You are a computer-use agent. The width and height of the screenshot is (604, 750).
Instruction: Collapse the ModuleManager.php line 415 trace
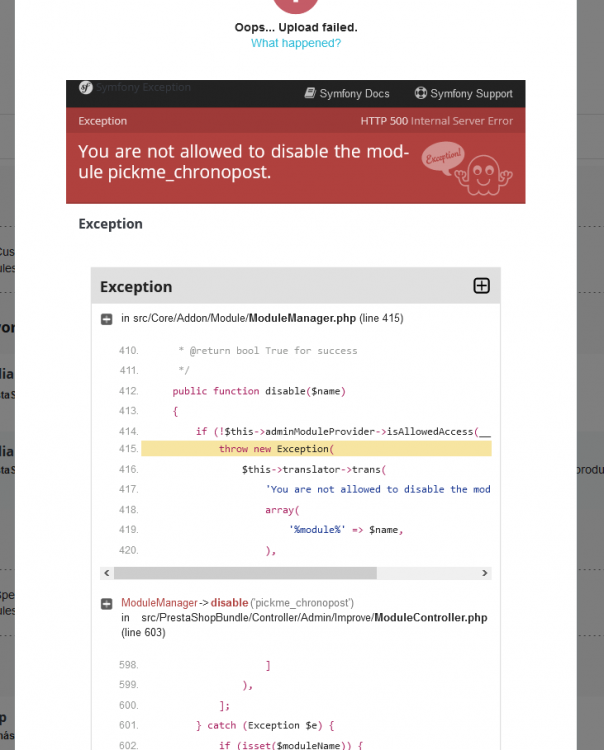pos(107,319)
